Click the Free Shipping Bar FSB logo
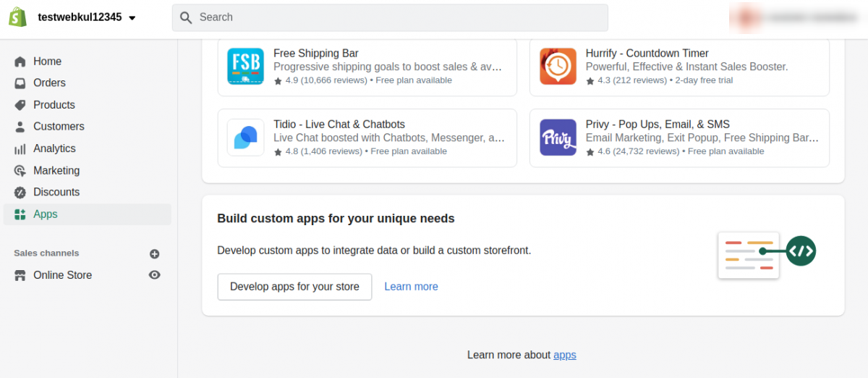The width and height of the screenshot is (868, 378). click(245, 67)
